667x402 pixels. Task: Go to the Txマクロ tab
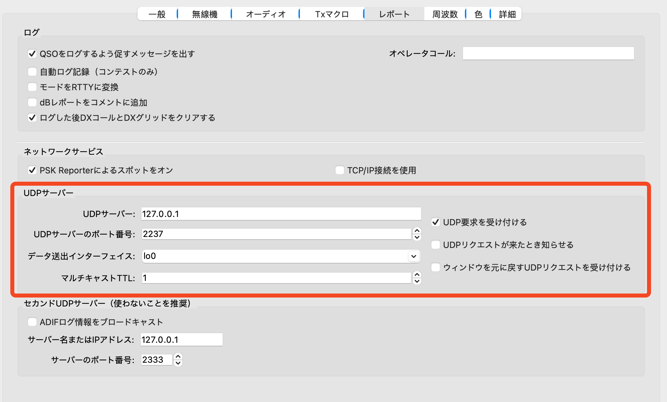(332, 14)
